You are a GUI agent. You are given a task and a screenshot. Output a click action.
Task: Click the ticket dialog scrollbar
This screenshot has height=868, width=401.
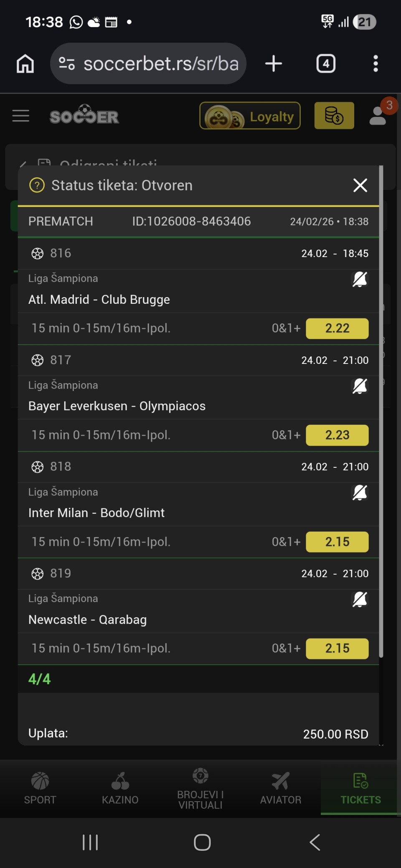click(x=381, y=411)
